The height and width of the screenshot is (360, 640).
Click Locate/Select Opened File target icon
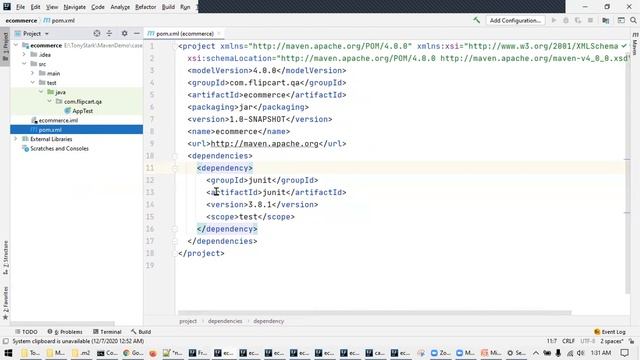pos(97,33)
